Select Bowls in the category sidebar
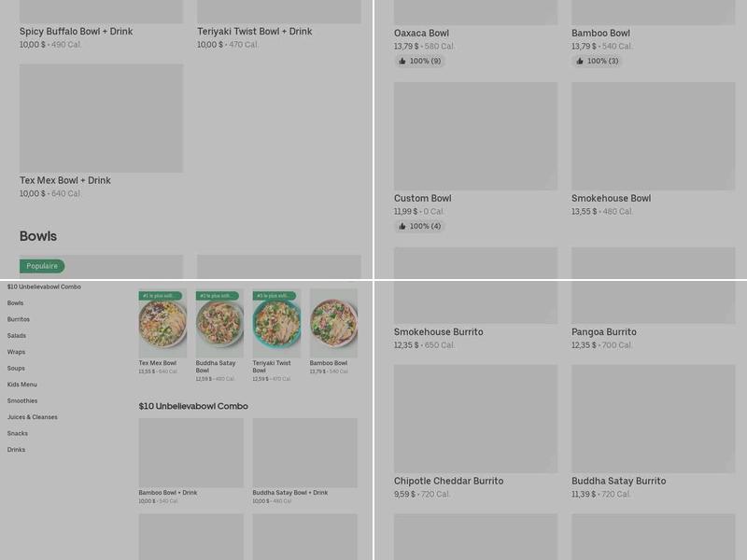The height and width of the screenshot is (560, 747). [13, 302]
